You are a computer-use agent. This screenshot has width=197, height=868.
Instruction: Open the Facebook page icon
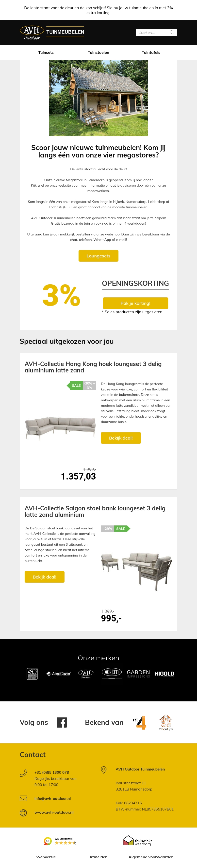click(62, 722)
